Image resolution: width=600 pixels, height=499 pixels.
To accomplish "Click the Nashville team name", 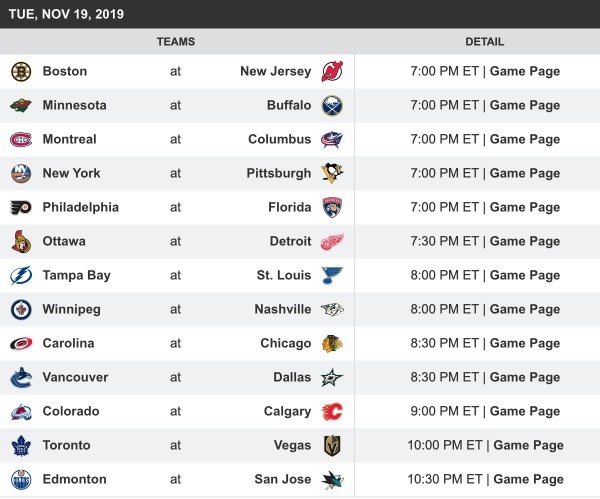I will tap(281, 310).
